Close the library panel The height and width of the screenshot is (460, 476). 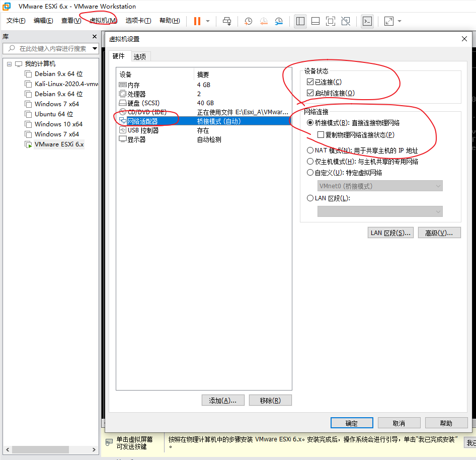coord(95,36)
